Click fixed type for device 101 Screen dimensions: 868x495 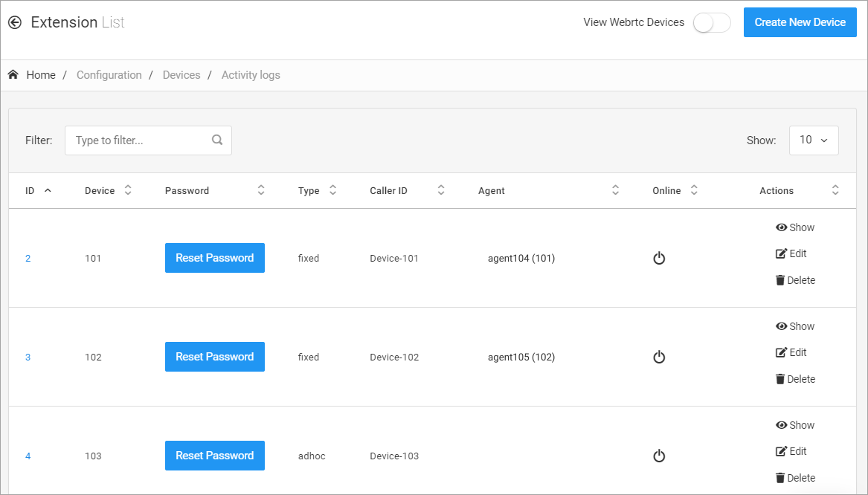coord(309,259)
